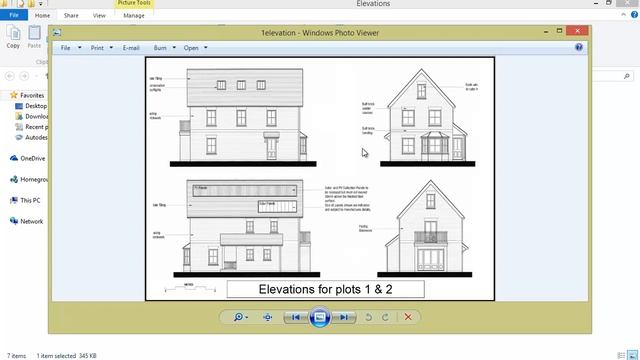Viewport: 640px width, 360px height.
Task: Collapse the Explorer ribbon chevron
Action: (623, 15)
